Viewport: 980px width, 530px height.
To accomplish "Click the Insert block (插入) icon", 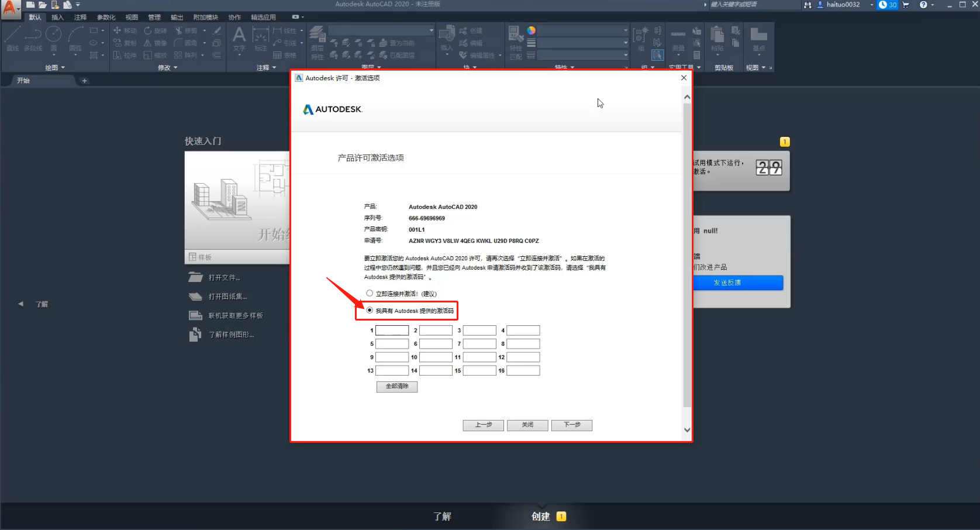I will [x=447, y=39].
